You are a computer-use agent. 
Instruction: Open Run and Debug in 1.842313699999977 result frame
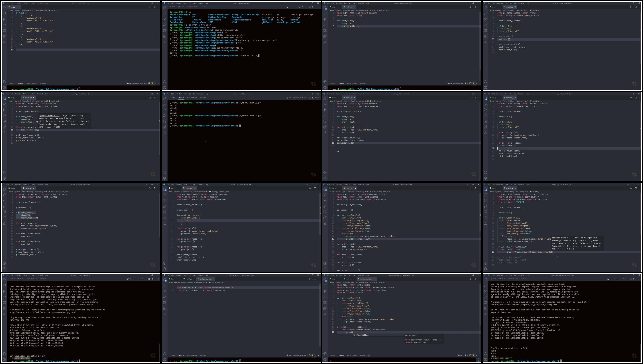coord(485,297)
